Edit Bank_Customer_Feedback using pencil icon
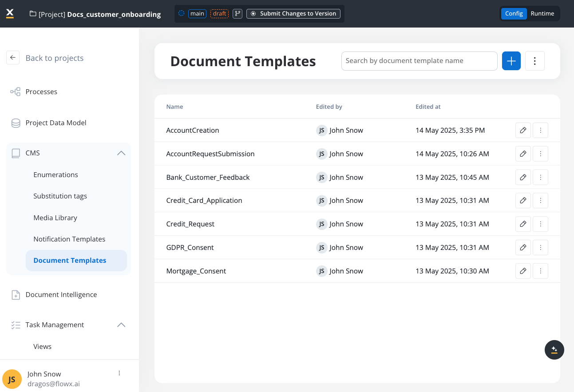 [523, 177]
